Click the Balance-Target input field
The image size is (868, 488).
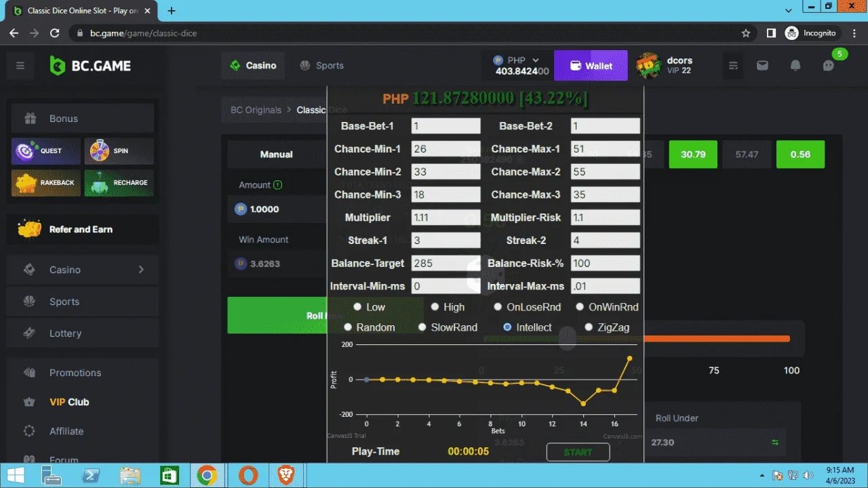pos(446,263)
